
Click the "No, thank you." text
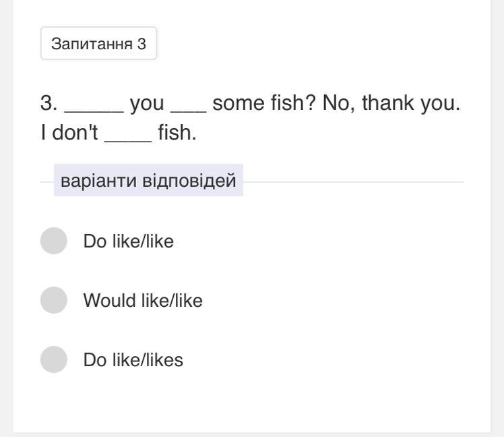[391, 104]
